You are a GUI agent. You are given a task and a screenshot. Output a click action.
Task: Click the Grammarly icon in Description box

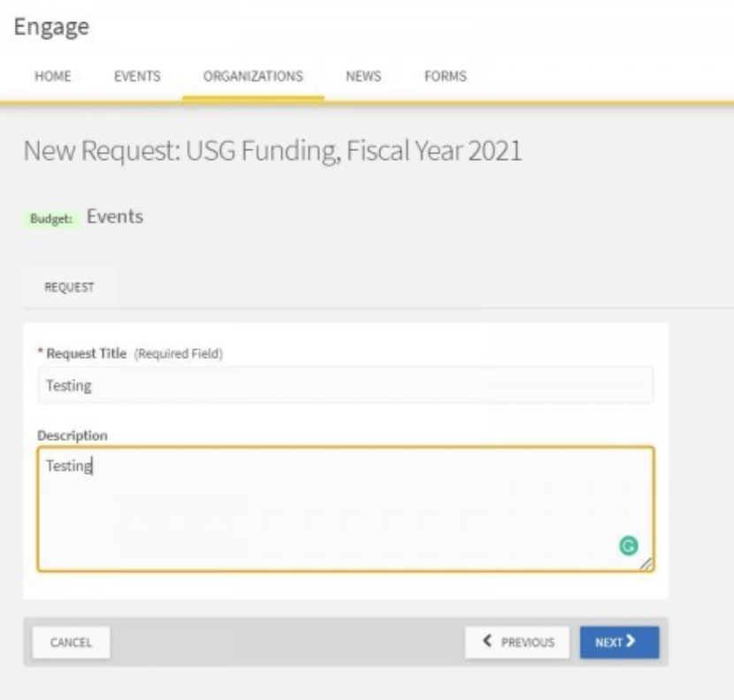tap(628, 545)
